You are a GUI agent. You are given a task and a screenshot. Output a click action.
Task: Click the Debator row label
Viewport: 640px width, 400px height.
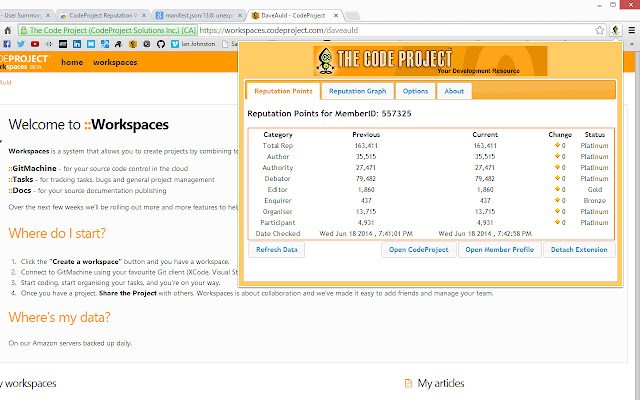pyautogui.click(x=278, y=179)
